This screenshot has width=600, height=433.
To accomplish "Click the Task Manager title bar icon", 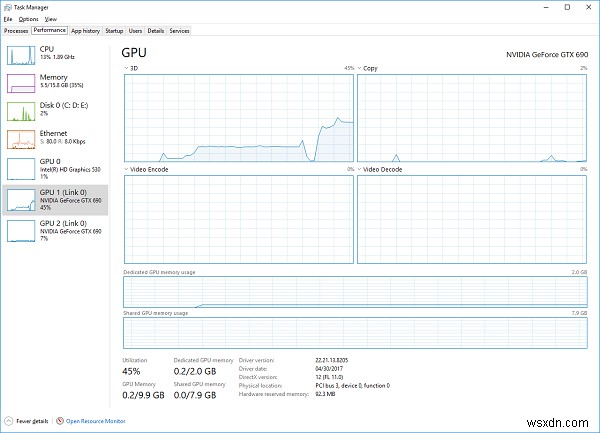I will pos(7,7).
